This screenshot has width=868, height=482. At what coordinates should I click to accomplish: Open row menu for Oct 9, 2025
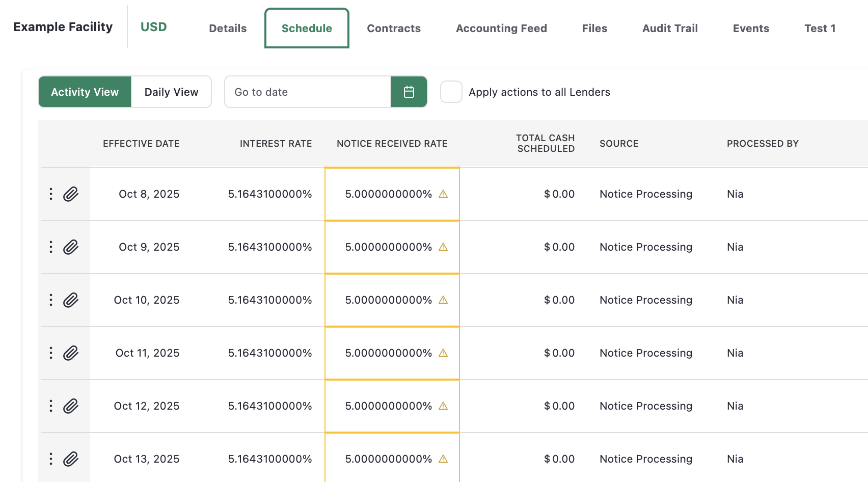51,247
